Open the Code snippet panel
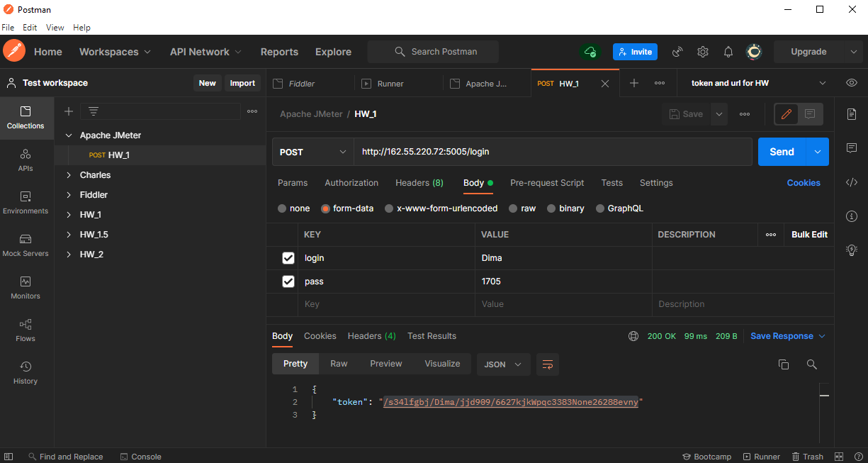868x463 pixels. click(852, 182)
